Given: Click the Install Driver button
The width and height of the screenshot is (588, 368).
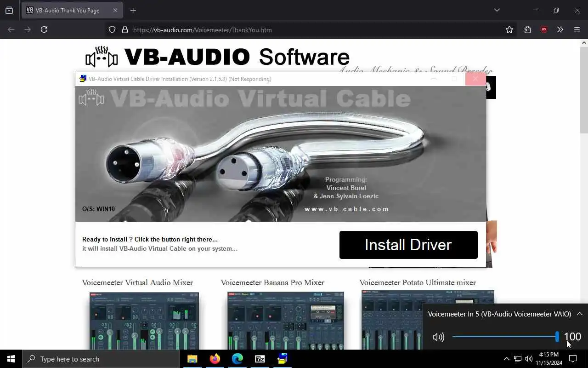Looking at the screenshot, I should [408, 245].
